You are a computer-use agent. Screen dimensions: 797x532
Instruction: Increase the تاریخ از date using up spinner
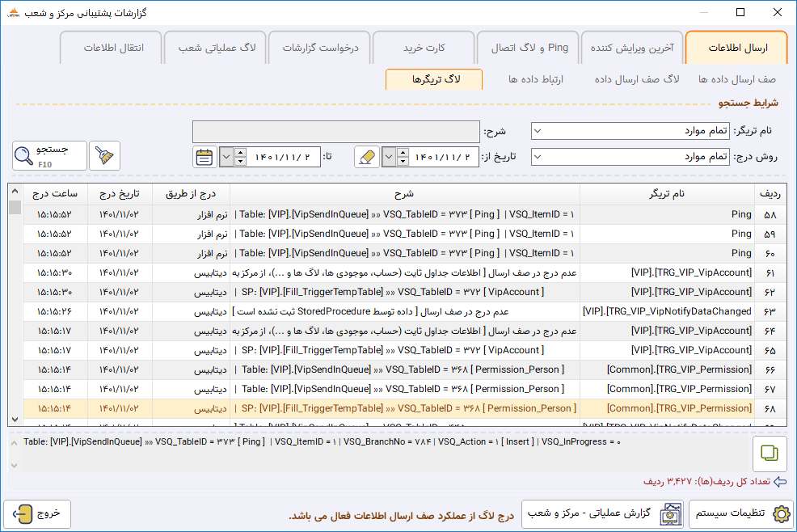pos(403,152)
